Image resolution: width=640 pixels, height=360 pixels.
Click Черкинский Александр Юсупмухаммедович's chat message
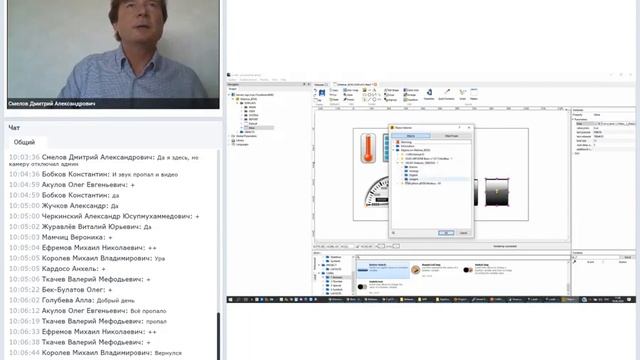104,216
